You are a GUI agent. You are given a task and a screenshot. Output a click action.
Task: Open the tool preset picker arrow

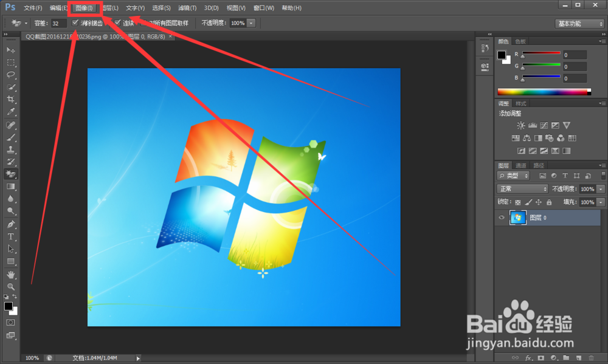[26, 23]
